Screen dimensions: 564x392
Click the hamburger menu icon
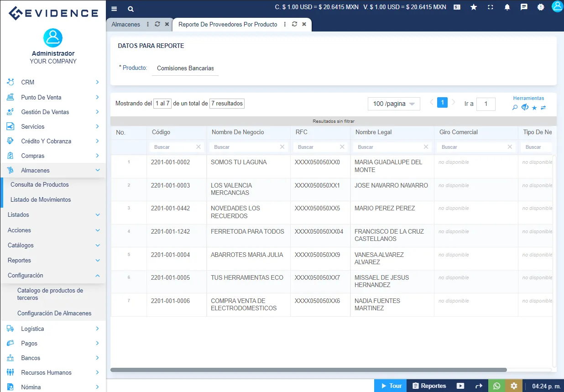pyautogui.click(x=114, y=9)
